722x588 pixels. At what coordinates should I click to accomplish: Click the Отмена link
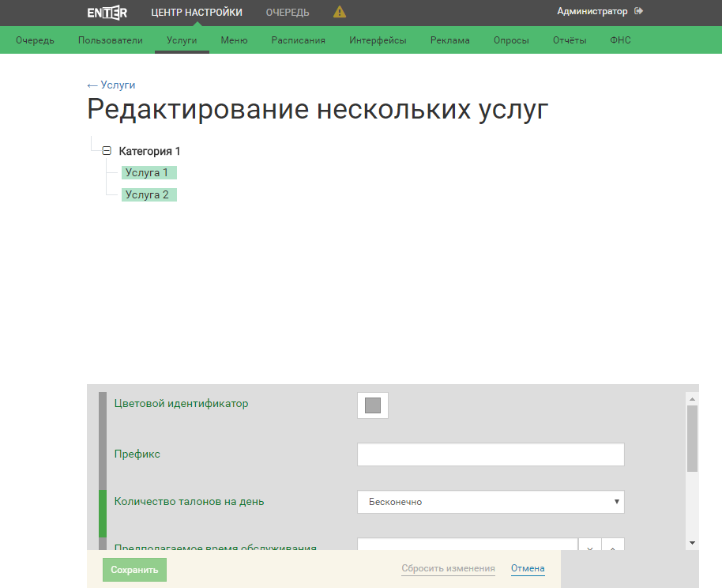pyautogui.click(x=528, y=568)
